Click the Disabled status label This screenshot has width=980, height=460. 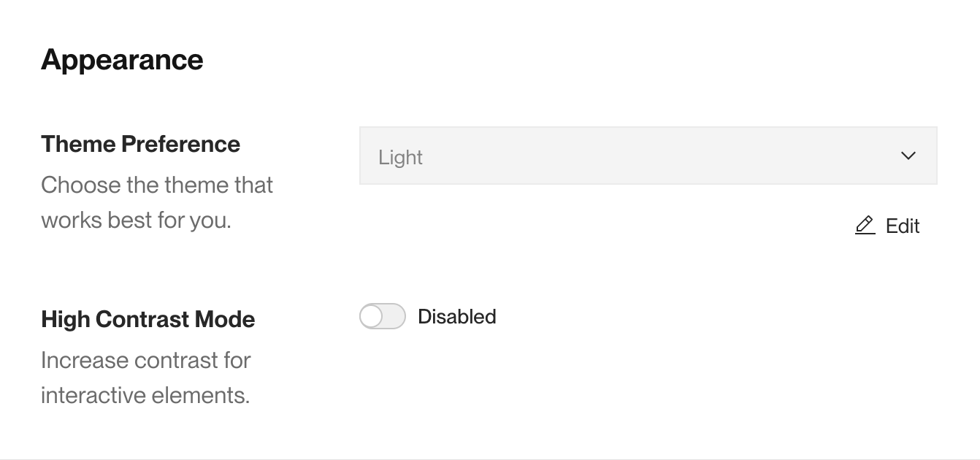pyautogui.click(x=456, y=316)
